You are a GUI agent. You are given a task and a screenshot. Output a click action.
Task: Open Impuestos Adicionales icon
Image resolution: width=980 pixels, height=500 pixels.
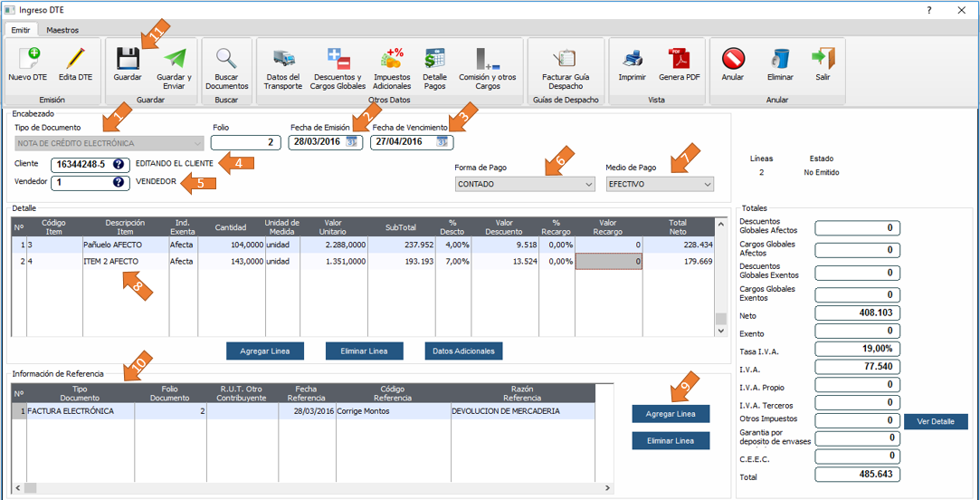pos(392,59)
